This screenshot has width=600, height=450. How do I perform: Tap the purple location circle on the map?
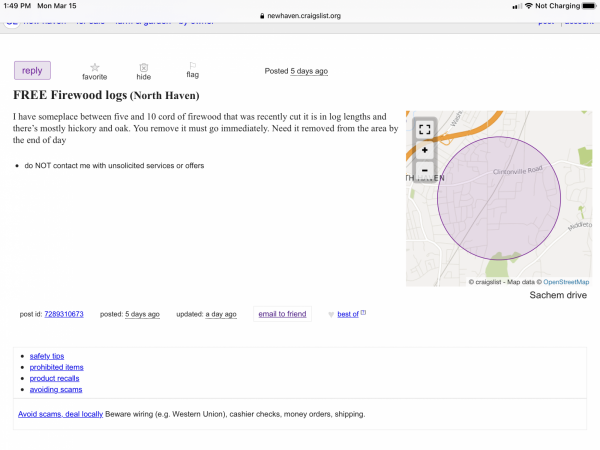[x=496, y=200]
